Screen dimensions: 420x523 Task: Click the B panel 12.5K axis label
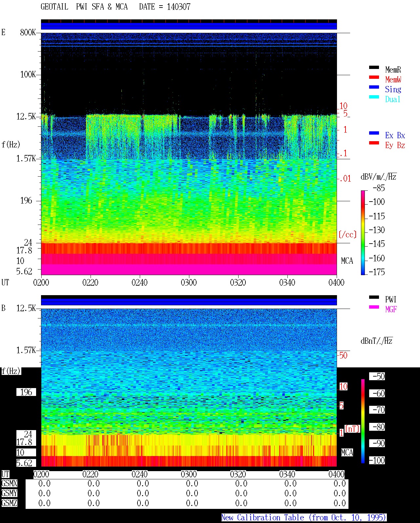(x=26, y=308)
